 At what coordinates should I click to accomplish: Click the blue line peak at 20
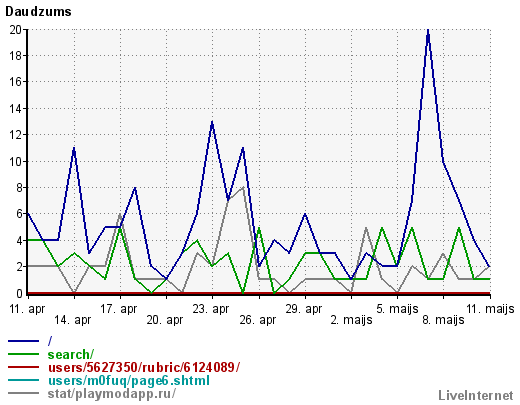coord(428,31)
